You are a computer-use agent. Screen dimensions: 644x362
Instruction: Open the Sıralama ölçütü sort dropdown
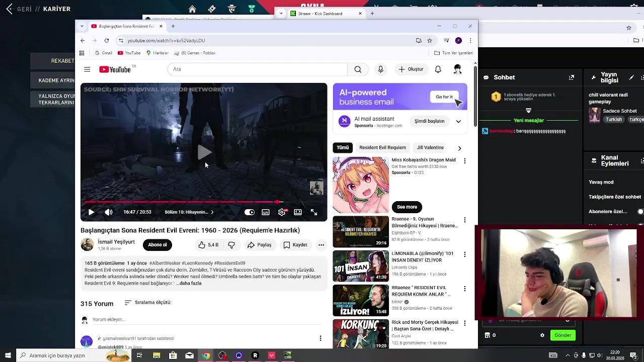(148, 303)
